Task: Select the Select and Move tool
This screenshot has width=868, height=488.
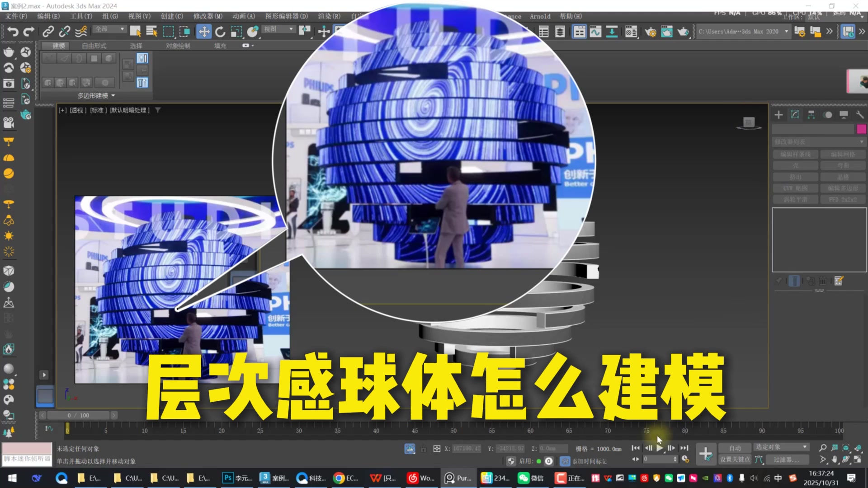Action: tap(204, 32)
